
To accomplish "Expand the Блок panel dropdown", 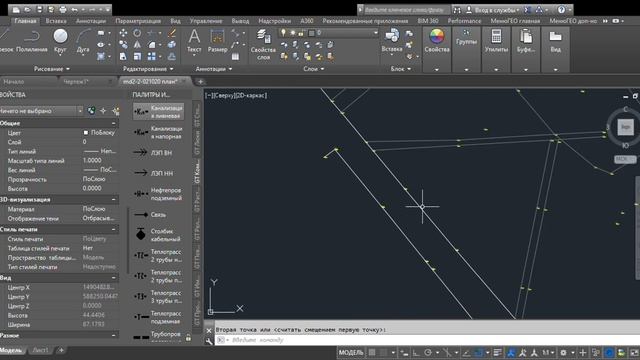I will point(401,69).
